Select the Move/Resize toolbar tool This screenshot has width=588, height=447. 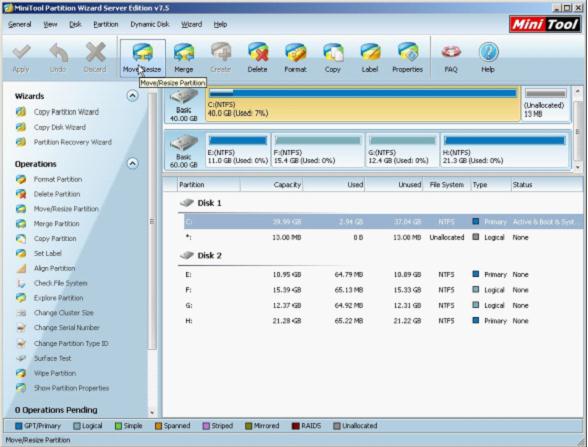(x=142, y=58)
